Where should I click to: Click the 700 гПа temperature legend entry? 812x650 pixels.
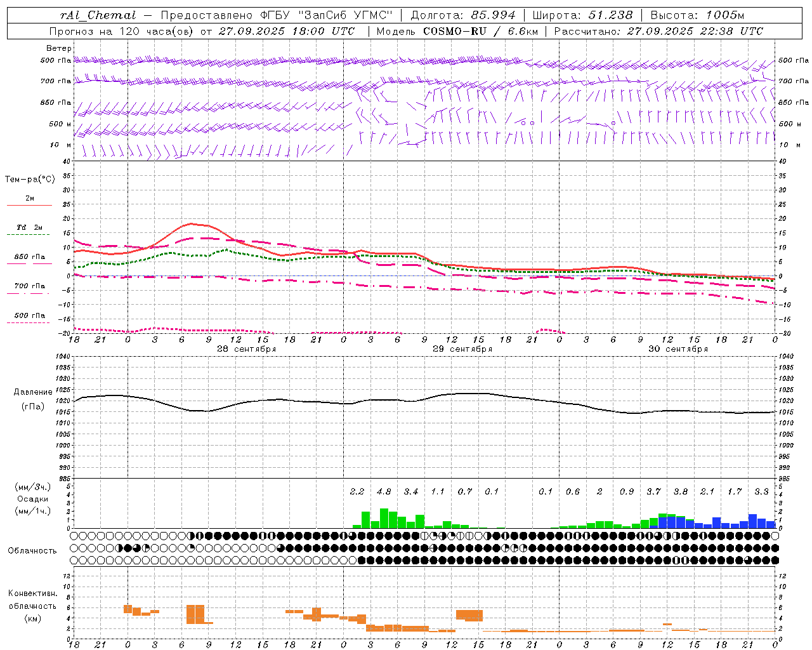coord(30,286)
